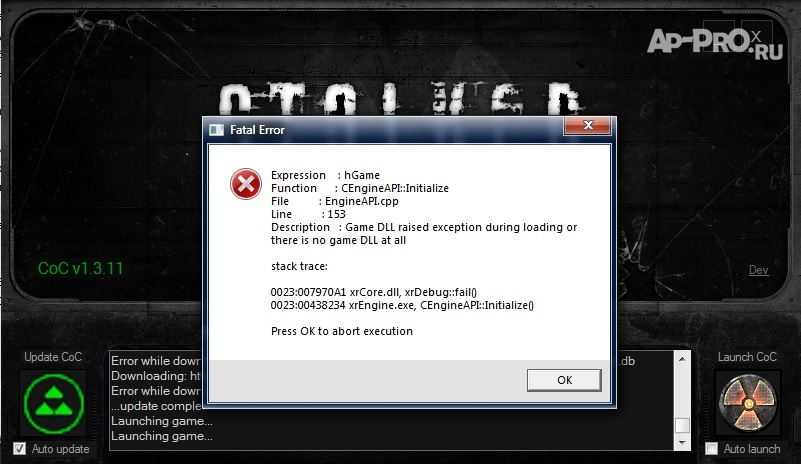Screen dimensions: 801x464
Task: Click the log scrollbar thumb
Action: click(682, 425)
